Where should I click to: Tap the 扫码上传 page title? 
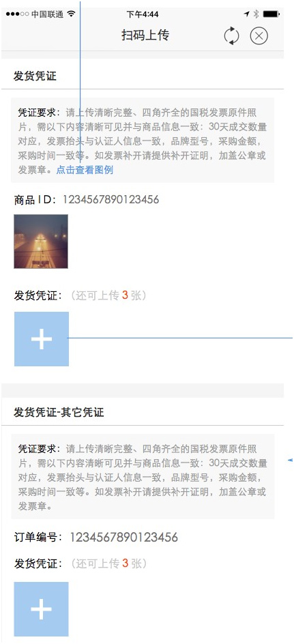click(x=145, y=35)
